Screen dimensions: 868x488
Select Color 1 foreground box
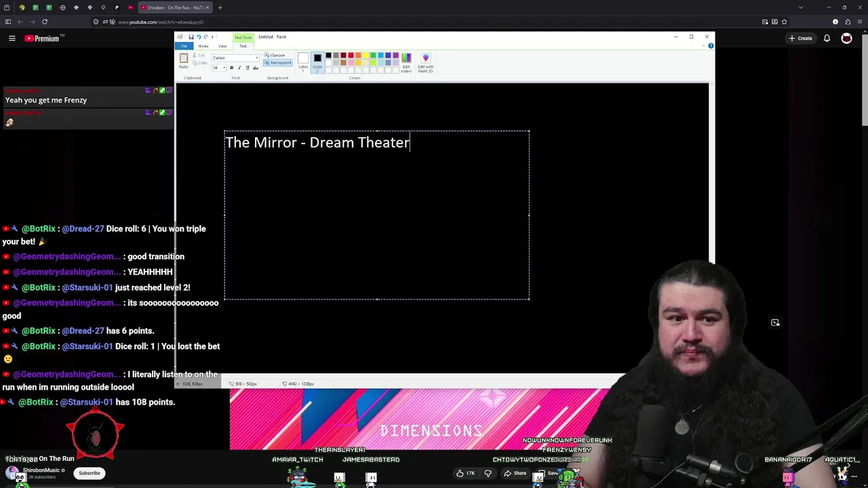pos(303,61)
